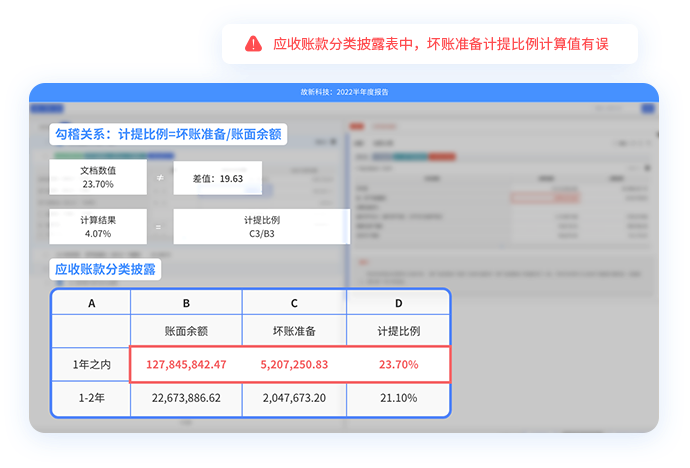
Task: Click the highlighted 127,845,842.47 cell
Action: point(186,364)
